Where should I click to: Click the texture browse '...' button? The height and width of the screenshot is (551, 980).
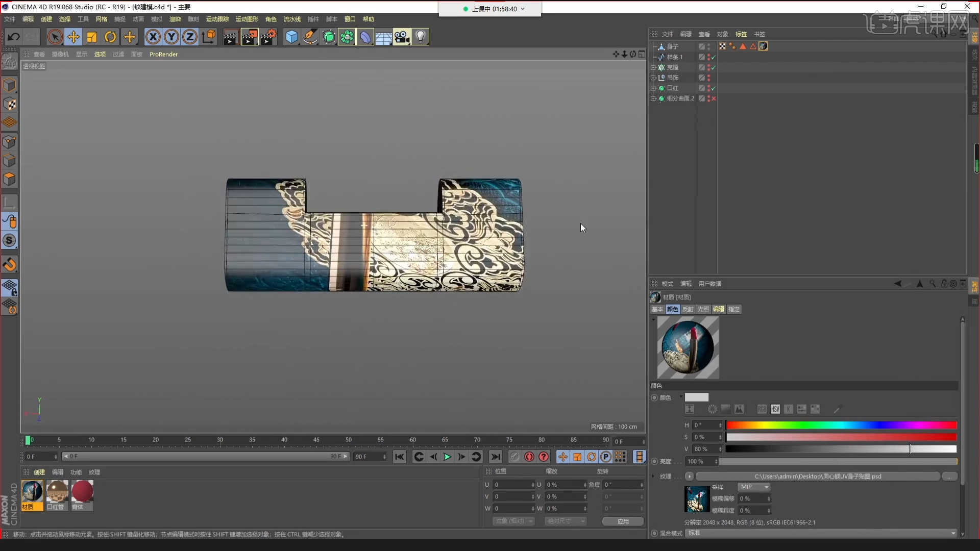click(x=950, y=476)
